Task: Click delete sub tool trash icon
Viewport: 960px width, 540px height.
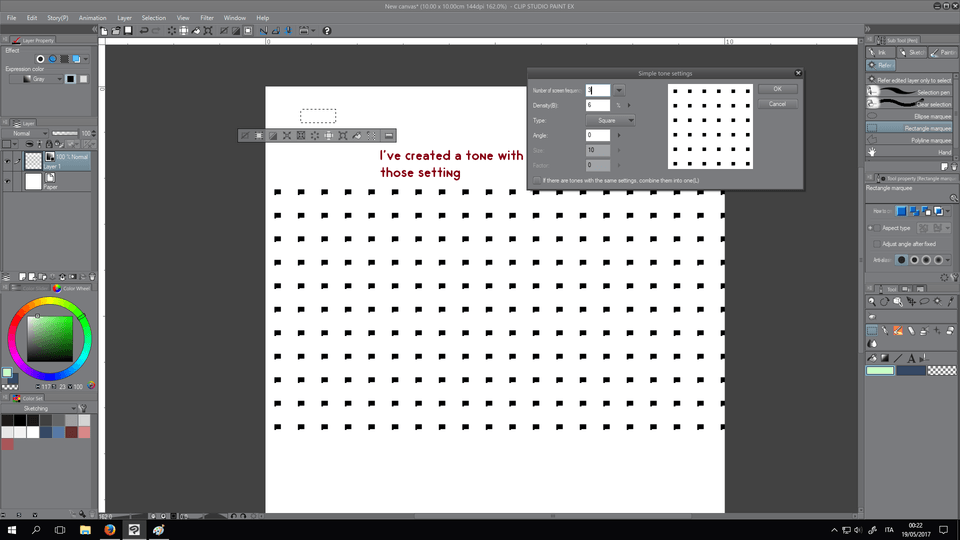Action: 954,167
